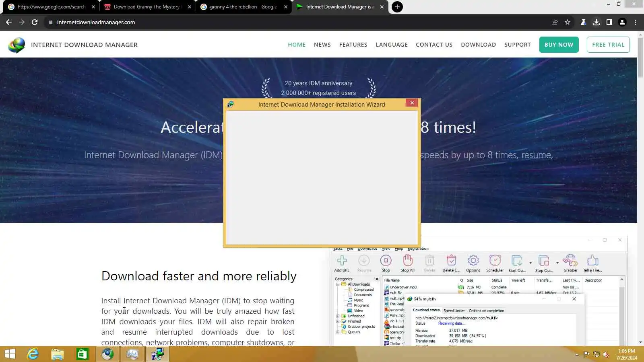Click the '2 000 000+ registered users' text
The image size is (644, 362).
[318, 93]
